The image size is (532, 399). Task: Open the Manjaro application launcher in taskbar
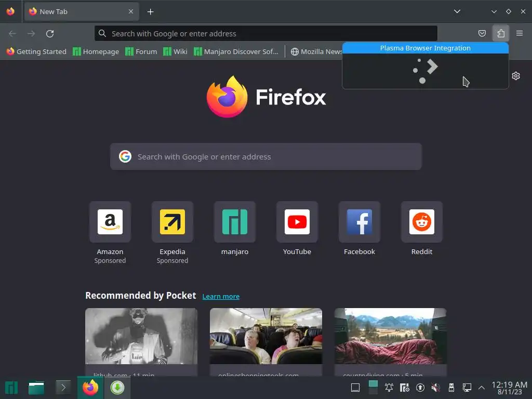click(x=11, y=388)
